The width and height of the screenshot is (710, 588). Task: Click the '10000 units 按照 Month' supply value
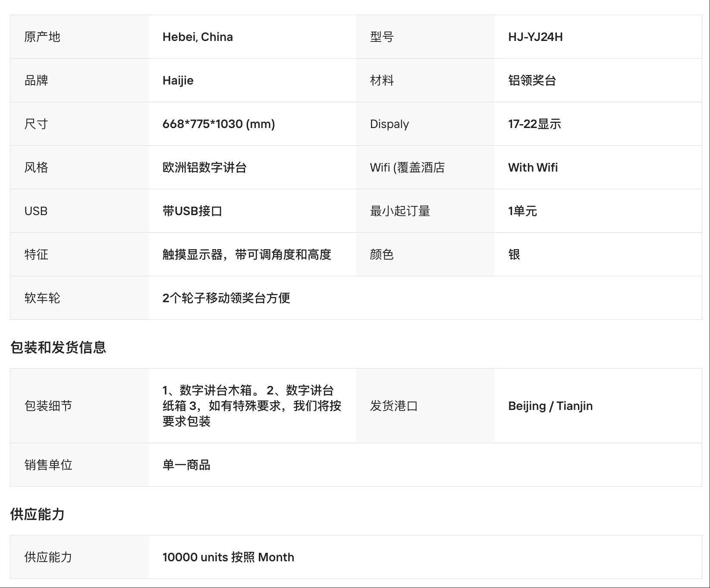point(228,557)
